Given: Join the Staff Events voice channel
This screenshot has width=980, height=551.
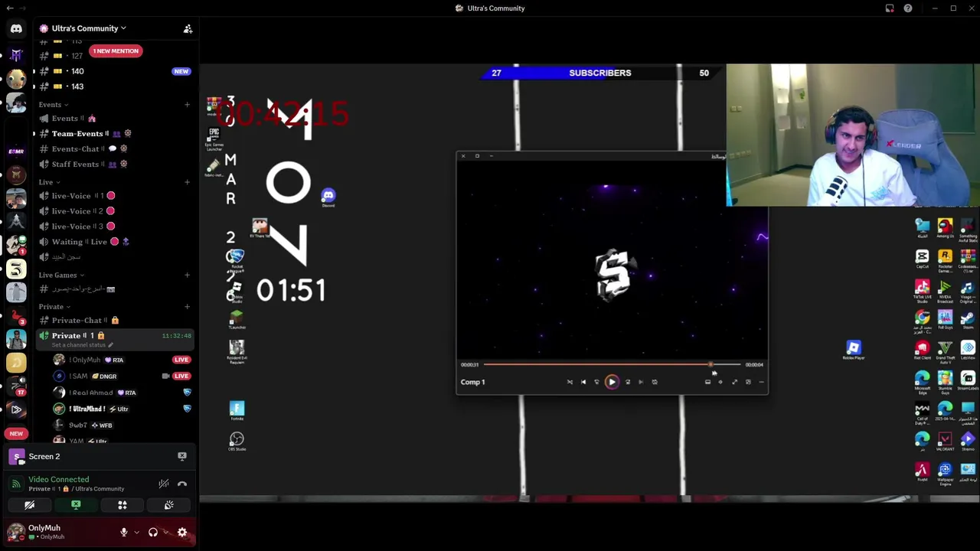Looking at the screenshot, I should point(115,165).
